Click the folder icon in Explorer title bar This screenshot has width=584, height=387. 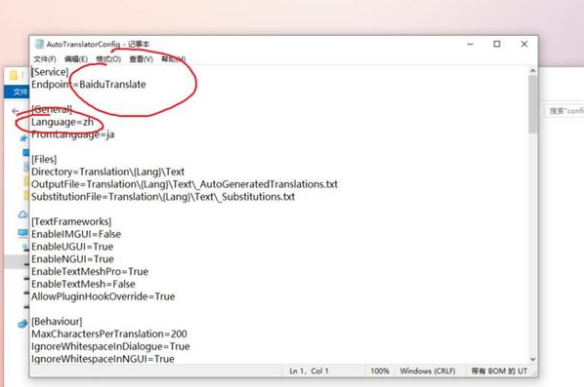(13, 76)
